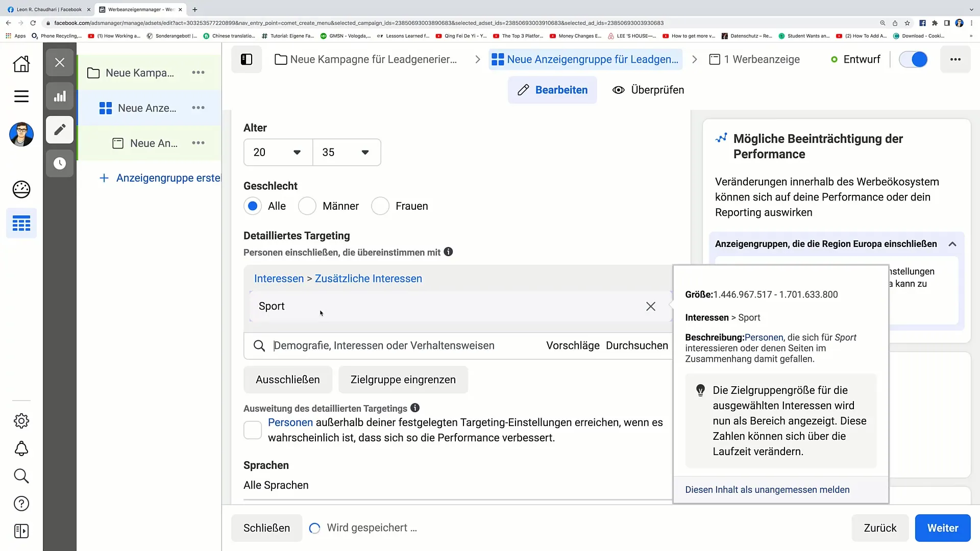Toggle the Männer gender option

click(307, 205)
